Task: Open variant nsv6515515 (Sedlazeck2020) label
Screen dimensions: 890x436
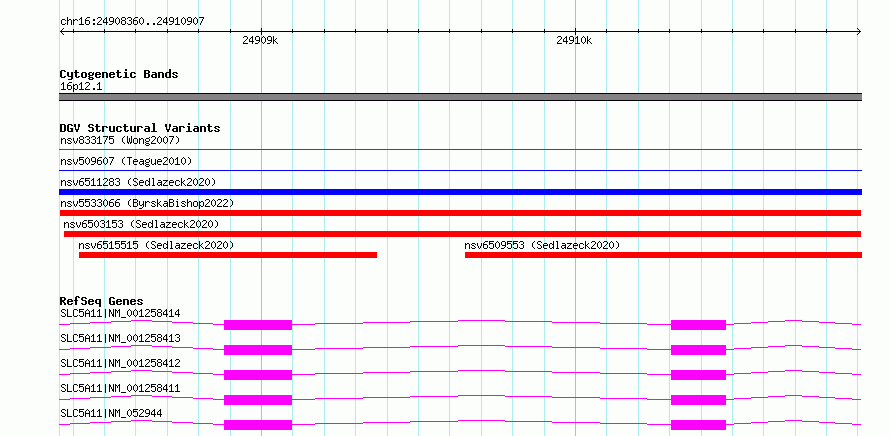Action: pyautogui.click(x=156, y=245)
